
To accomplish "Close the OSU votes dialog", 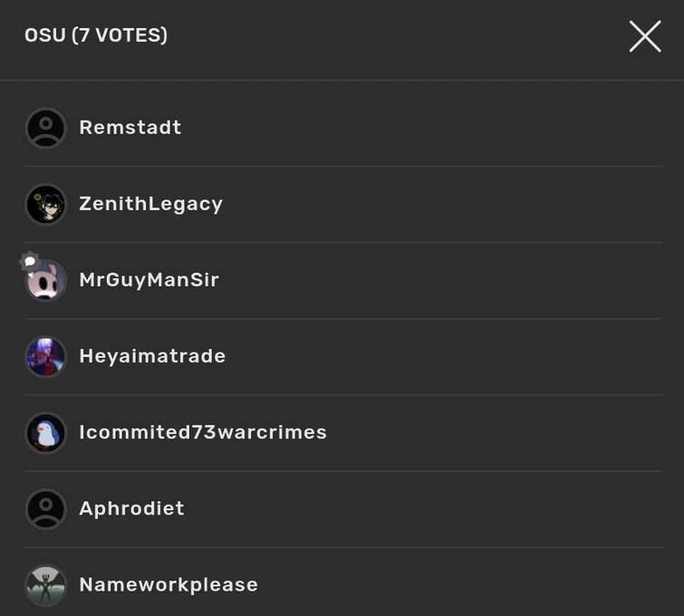I will click(x=644, y=36).
